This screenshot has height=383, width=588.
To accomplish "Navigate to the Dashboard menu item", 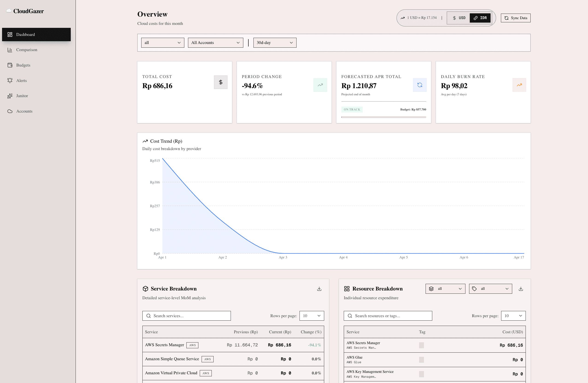I will [x=36, y=34].
